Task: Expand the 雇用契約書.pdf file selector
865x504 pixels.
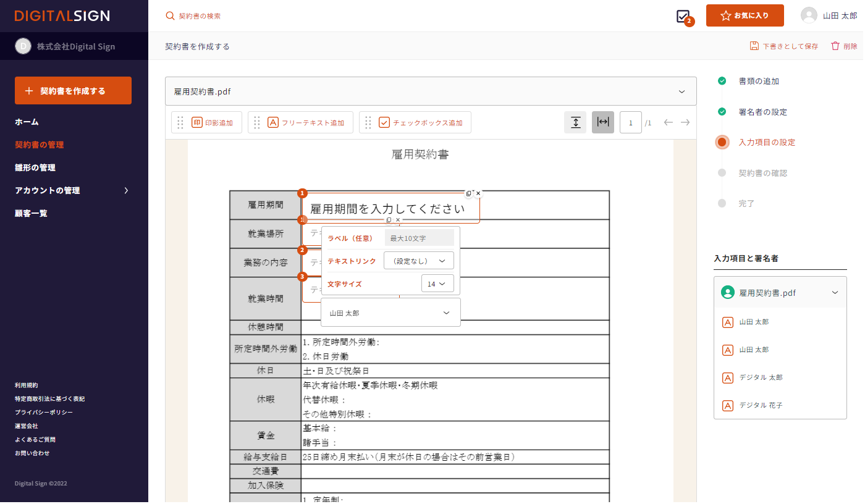Action: point(431,91)
